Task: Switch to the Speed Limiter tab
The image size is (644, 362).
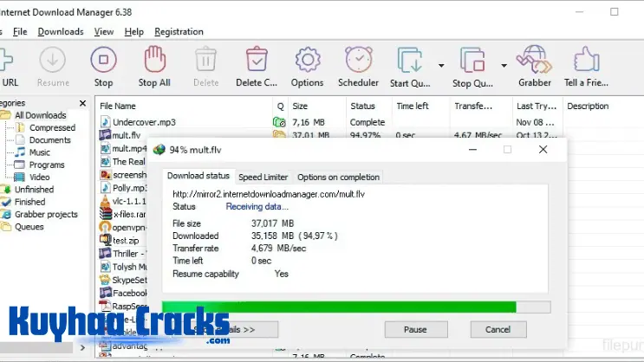Action: [263, 177]
